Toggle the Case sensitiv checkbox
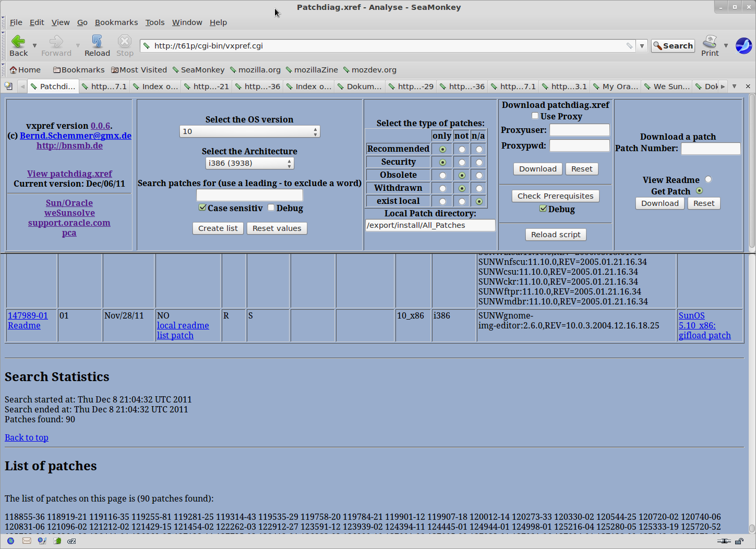 click(202, 208)
